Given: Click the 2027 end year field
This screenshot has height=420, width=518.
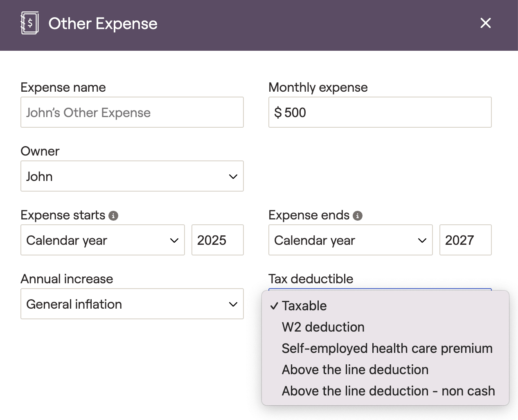Looking at the screenshot, I should tap(465, 240).
